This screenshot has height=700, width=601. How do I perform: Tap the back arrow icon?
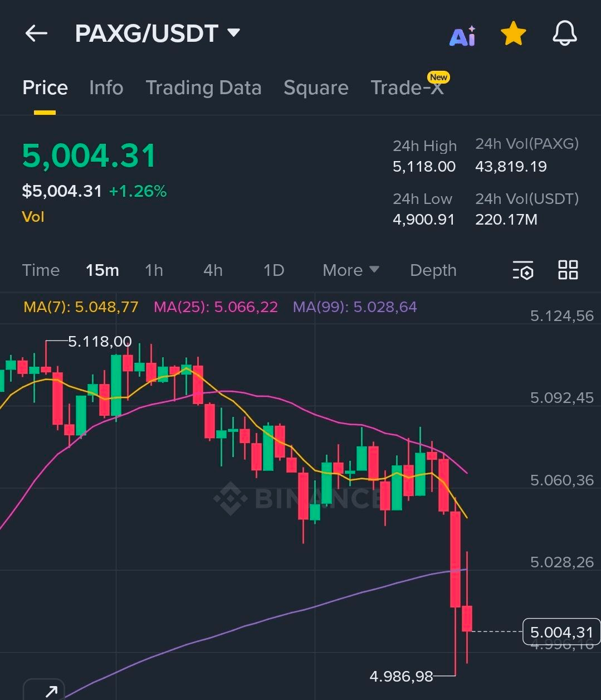[36, 33]
